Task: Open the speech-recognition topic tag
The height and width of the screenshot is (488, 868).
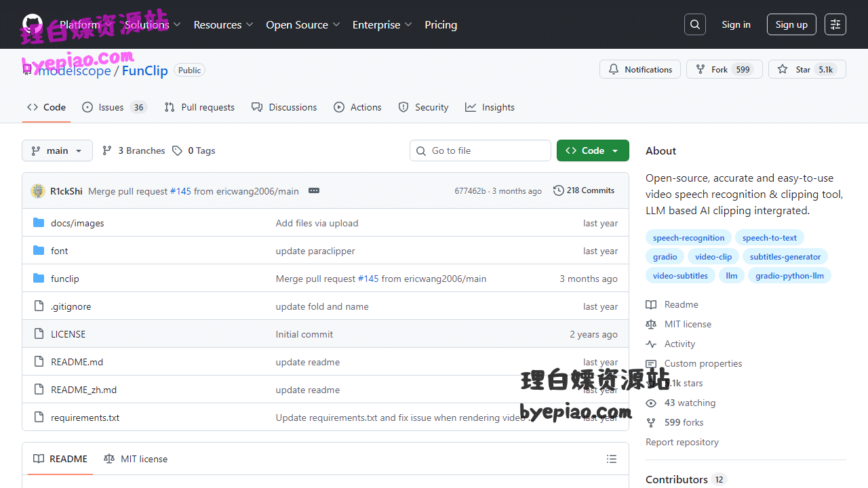Action: pos(688,238)
